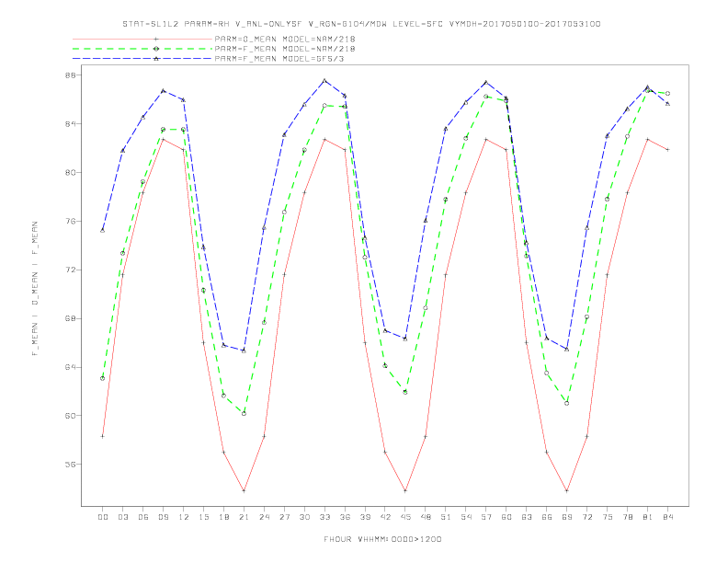Viewport: 728px width, 563px height.
Task: Click x-axis tick label 30
Action: 304,517
